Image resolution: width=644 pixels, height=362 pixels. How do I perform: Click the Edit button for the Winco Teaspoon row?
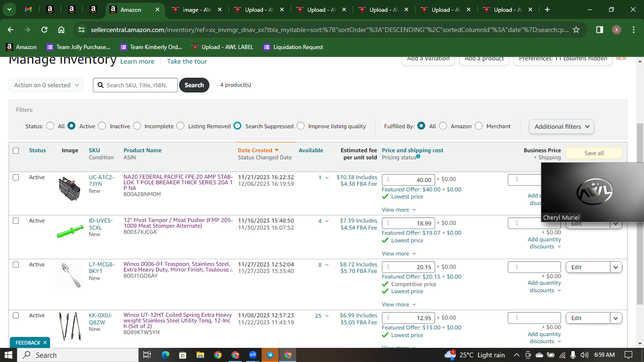(x=588, y=267)
